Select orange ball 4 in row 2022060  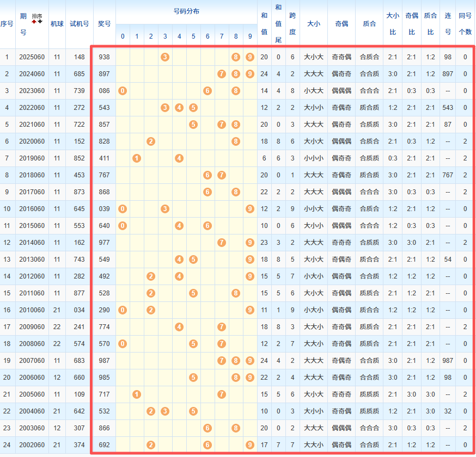[179, 107]
